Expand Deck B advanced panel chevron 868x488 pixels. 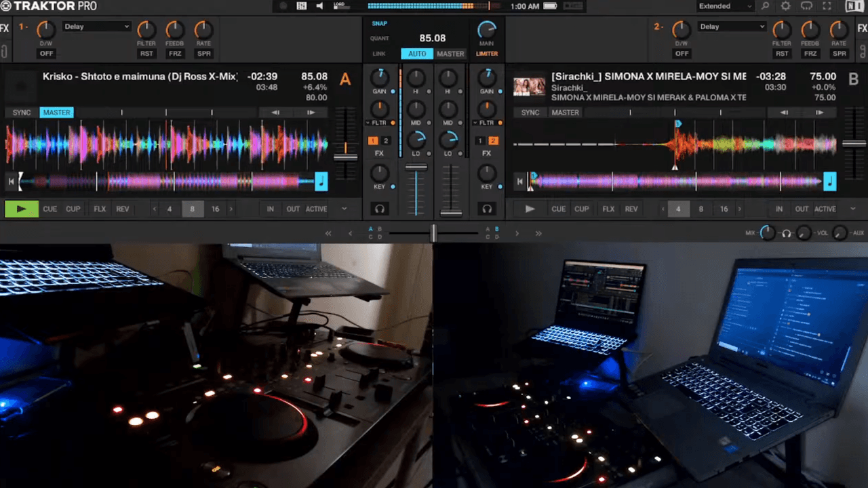pyautogui.click(x=852, y=209)
